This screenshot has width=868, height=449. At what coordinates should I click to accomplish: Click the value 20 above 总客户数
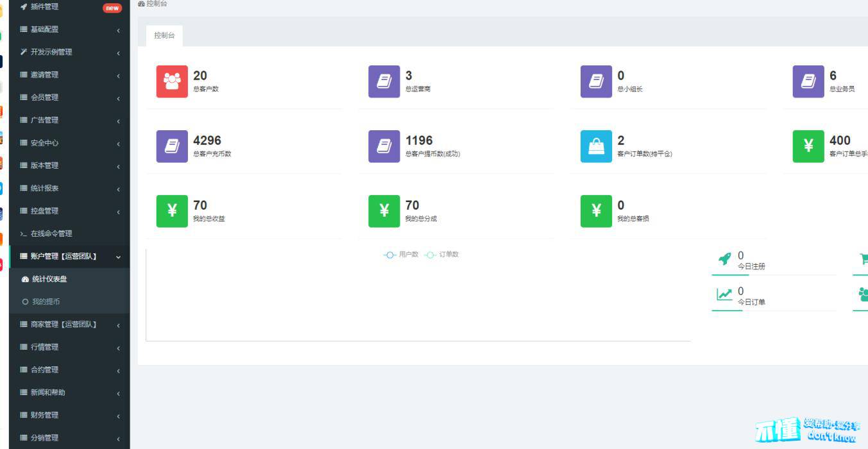click(200, 76)
